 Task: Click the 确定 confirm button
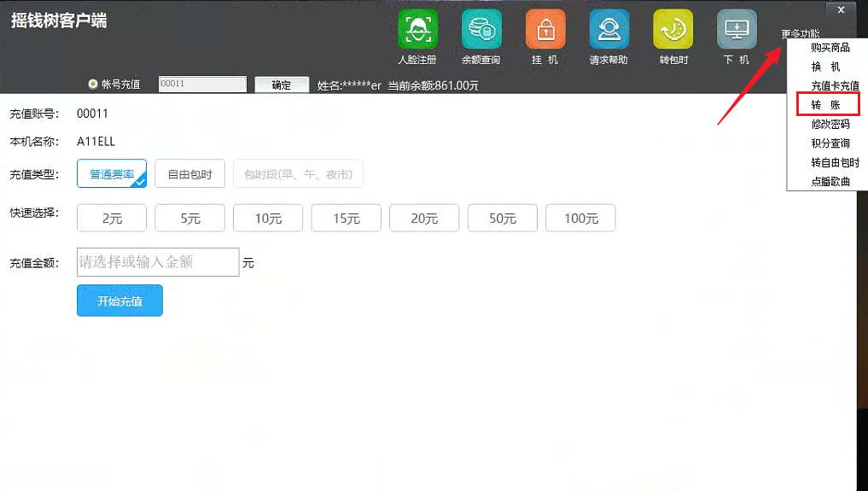point(282,85)
